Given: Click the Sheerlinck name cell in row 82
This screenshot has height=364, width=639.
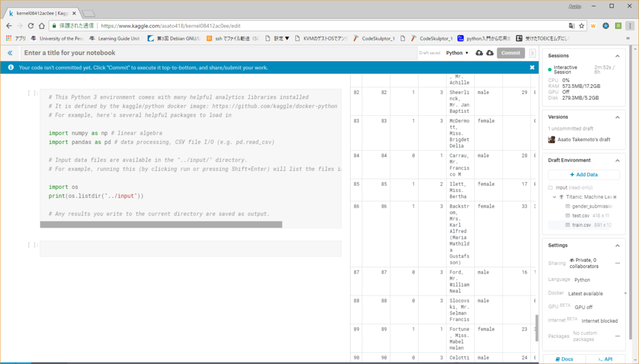Looking at the screenshot, I should tap(459, 102).
